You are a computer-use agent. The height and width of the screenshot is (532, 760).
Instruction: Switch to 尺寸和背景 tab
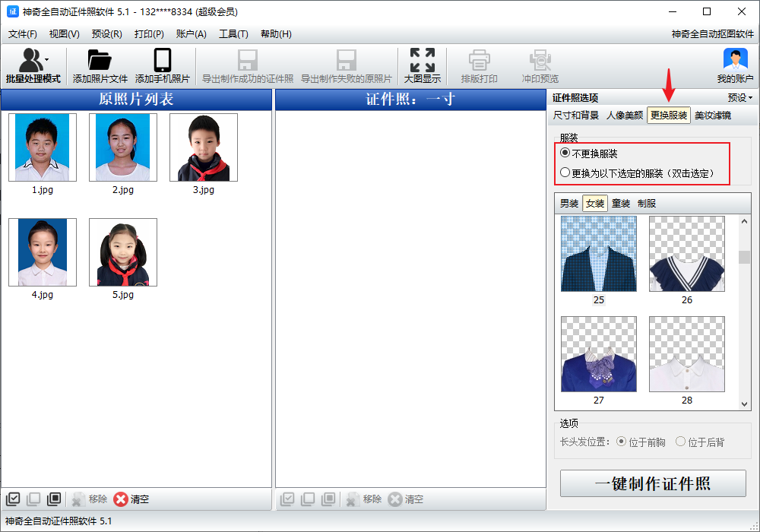(x=576, y=116)
